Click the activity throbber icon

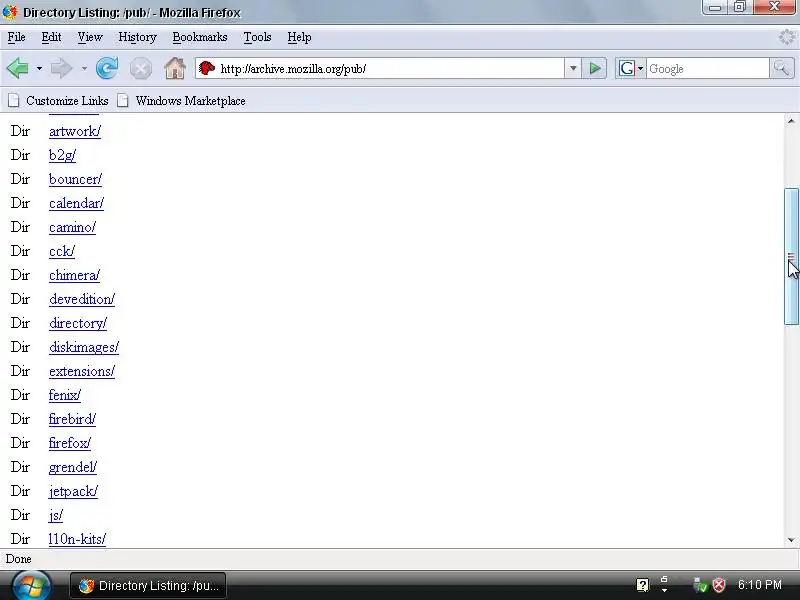[x=787, y=37]
